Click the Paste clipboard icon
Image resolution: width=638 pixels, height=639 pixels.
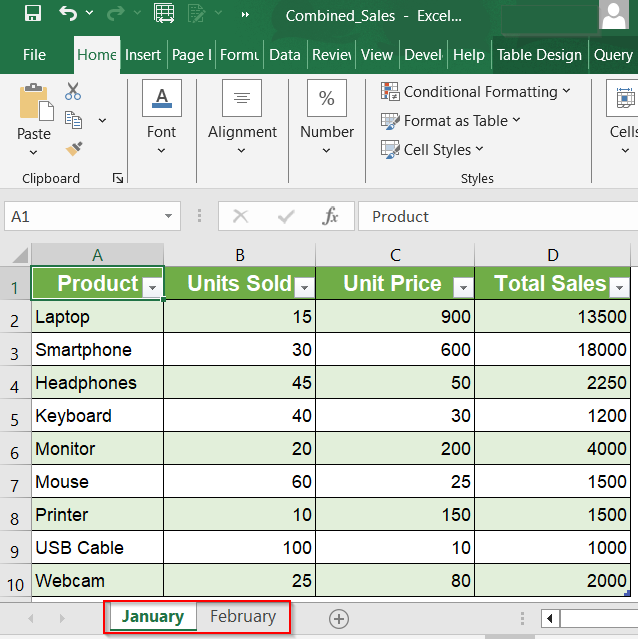[x=36, y=102]
